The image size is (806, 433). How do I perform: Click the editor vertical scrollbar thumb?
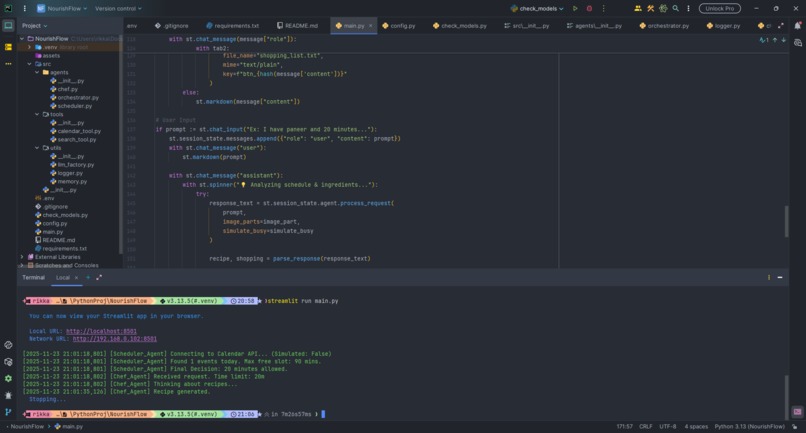click(x=785, y=221)
